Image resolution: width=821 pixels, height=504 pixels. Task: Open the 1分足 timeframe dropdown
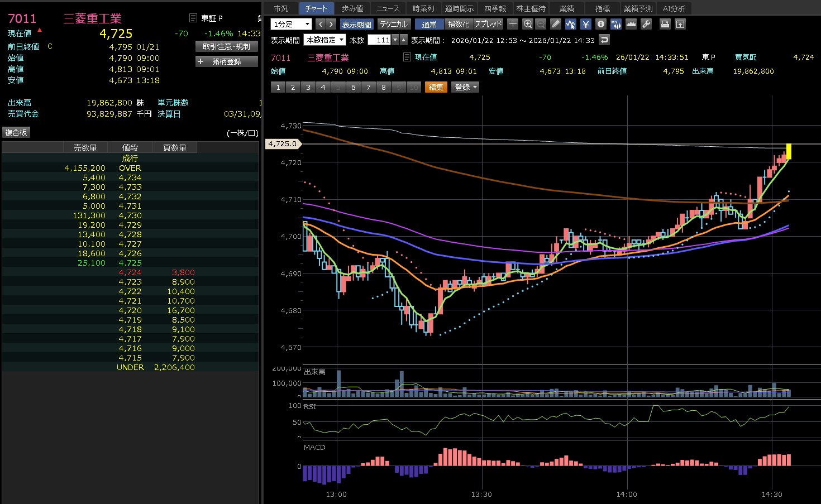[x=291, y=24]
